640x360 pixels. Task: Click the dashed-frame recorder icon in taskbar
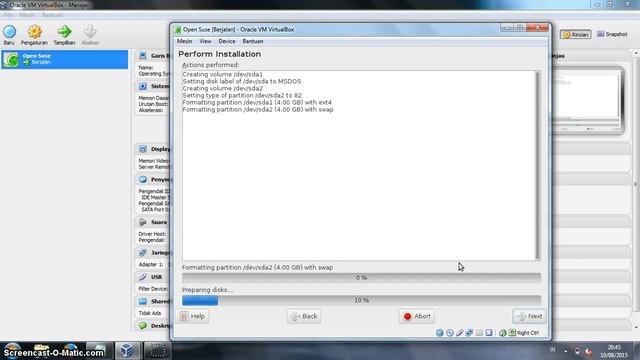(157, 351)
